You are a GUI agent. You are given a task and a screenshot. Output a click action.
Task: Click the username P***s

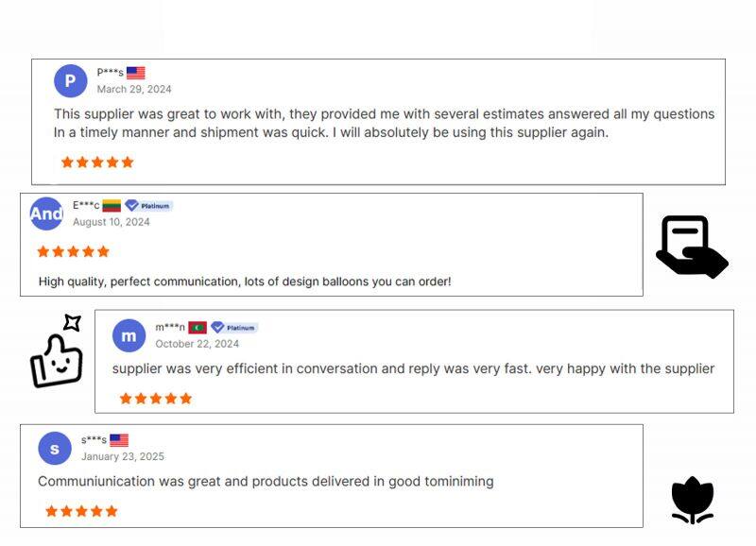110,73
